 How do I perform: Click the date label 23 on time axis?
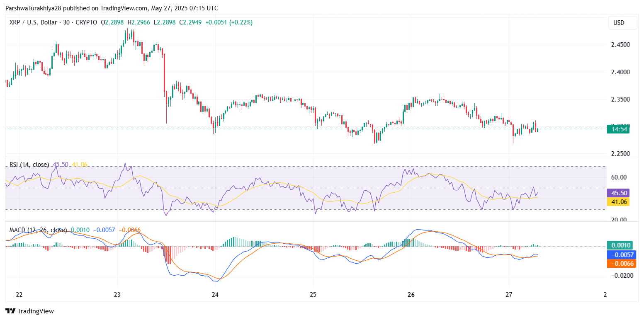[x=117, y=295]
